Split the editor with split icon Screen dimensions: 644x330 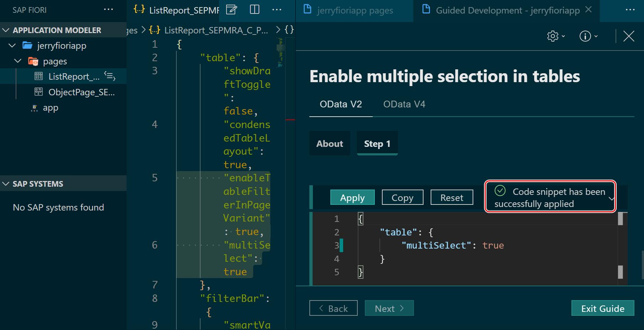coord(255,10)
